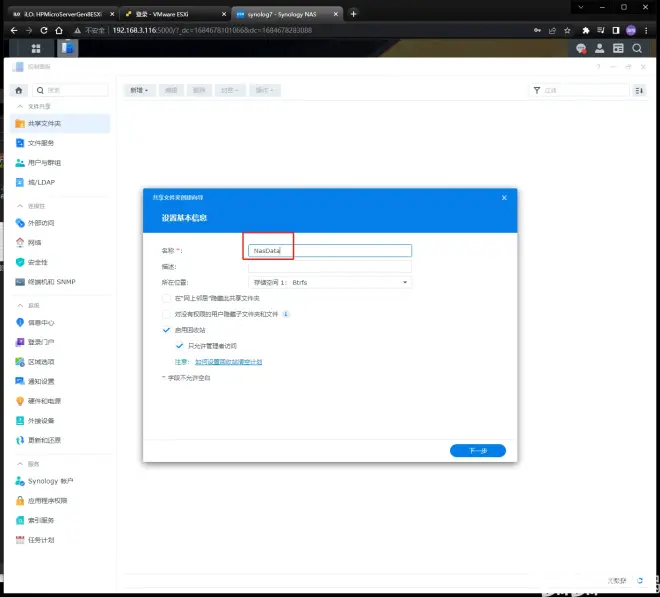Select the Synology NAS browser tab
This screenshot has width=660, height=597.
(287, 14)
